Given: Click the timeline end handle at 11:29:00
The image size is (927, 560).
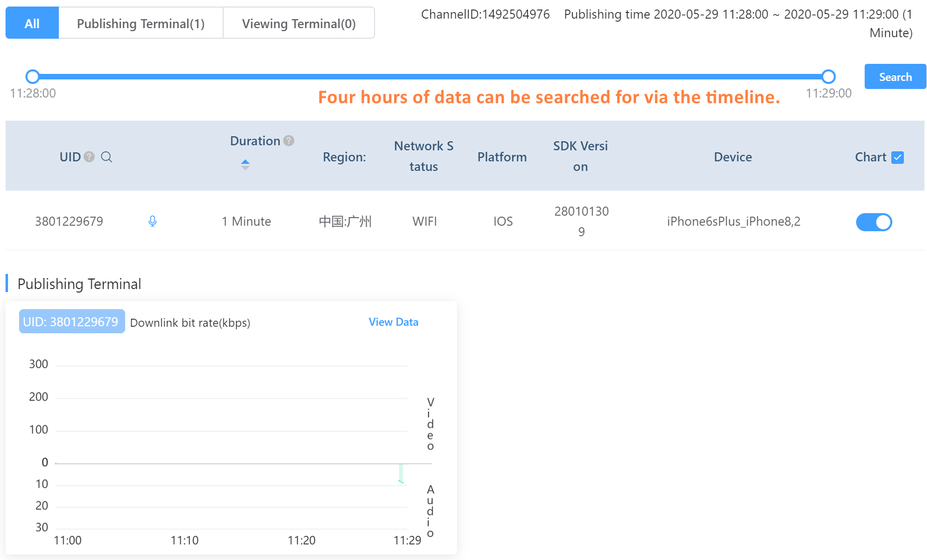Looking at the screenshot, I should (828, 76).
